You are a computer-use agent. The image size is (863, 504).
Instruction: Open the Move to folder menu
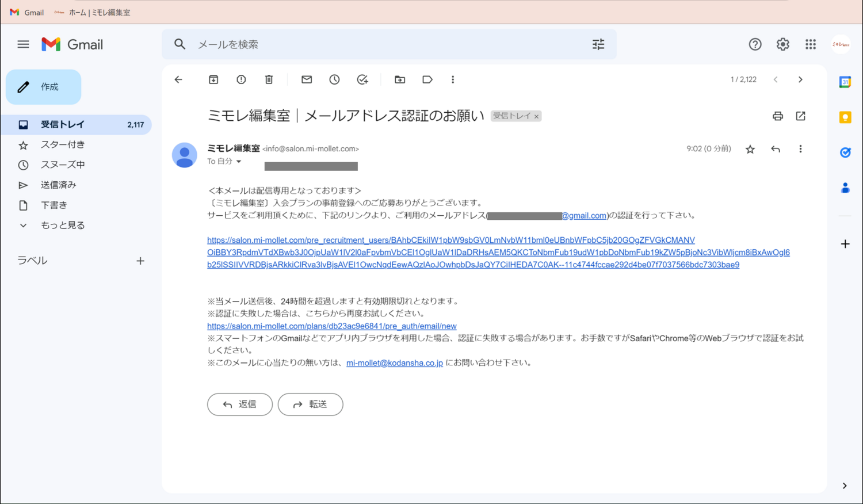tap(400, 79)
